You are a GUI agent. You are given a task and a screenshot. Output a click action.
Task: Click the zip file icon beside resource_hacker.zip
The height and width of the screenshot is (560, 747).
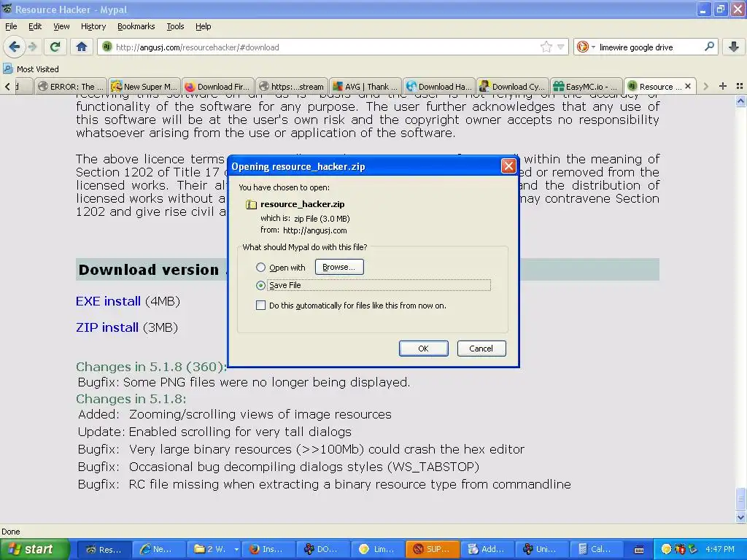click(x=251, y=204)
